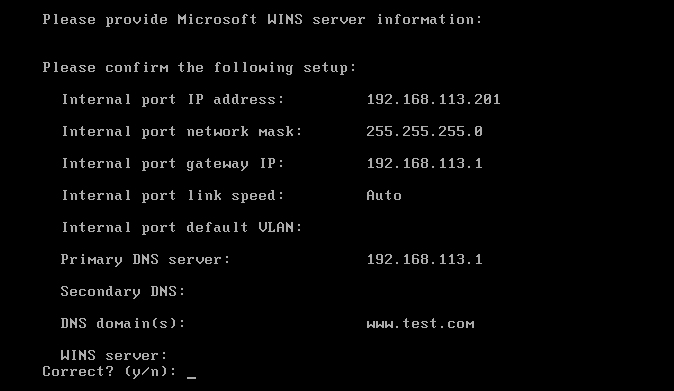The image size is (674, 391).
Task: Click the 'Internal port IP address:' label
Action: (x=173, y=100)
